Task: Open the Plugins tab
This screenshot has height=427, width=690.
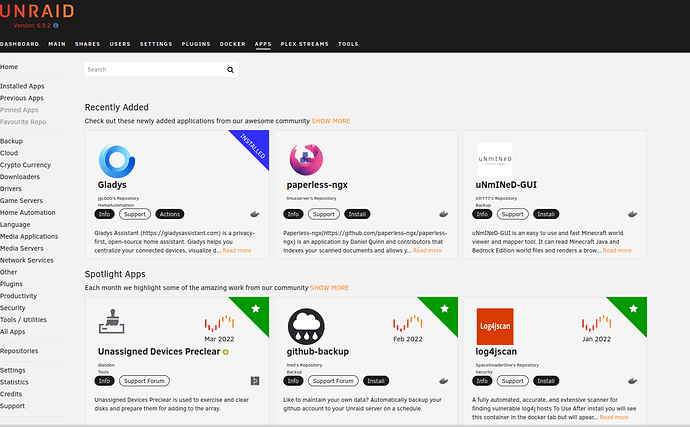Action: [x=196, y=44]
